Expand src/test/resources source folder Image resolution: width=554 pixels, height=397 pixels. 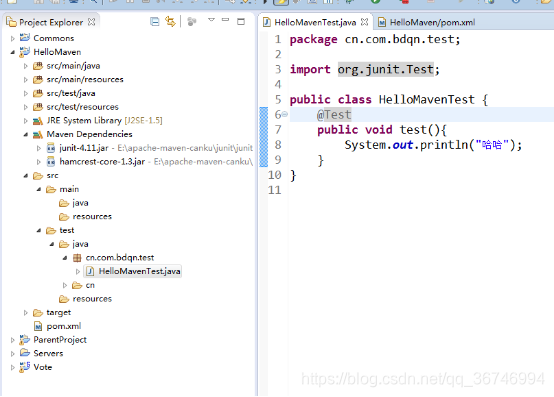[x=25, y=107]
